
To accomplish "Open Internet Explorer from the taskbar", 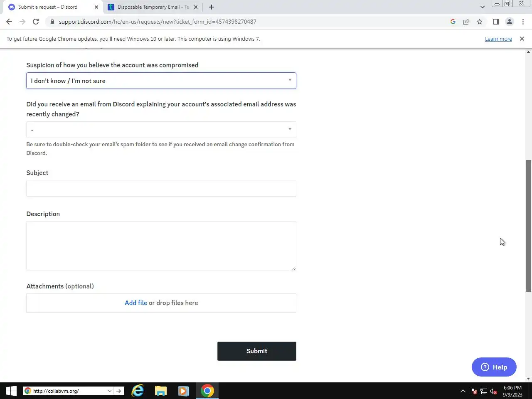I will (138, 391).
